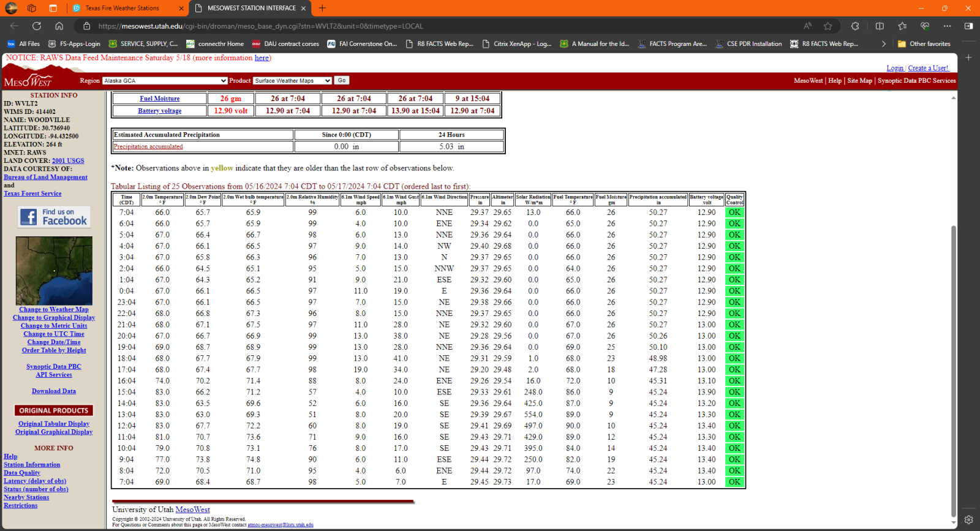980x531 pixels.
Task: Reload the page with the refresh icon
Action: pos(37,26)
